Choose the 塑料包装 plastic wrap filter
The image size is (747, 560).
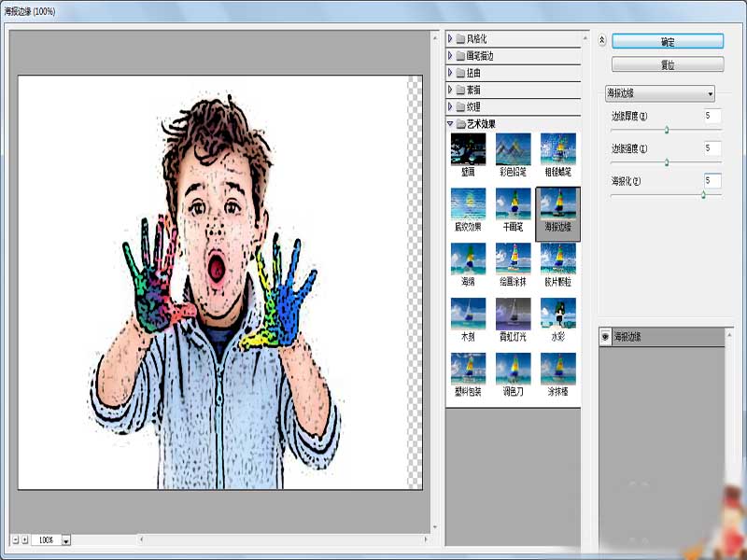(x=468, y=375)
